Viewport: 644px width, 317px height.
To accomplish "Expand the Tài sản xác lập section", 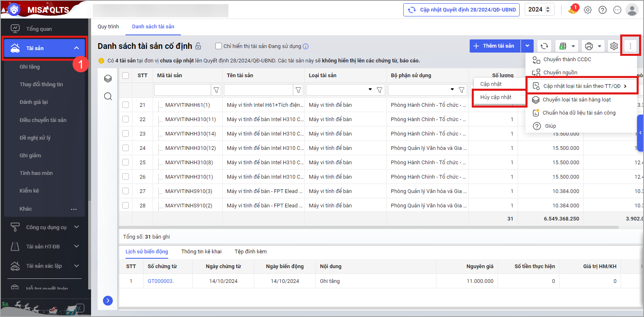I will coord(76,266).
